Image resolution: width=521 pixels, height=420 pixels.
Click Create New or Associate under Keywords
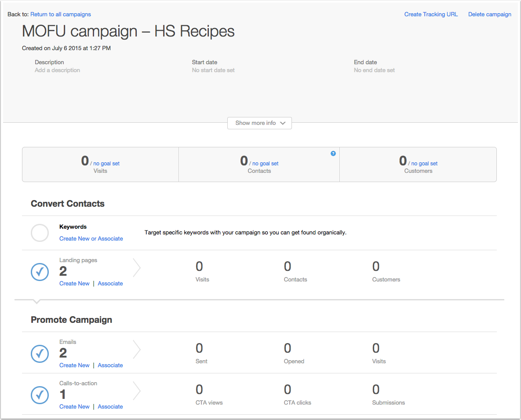pos(91,238)
